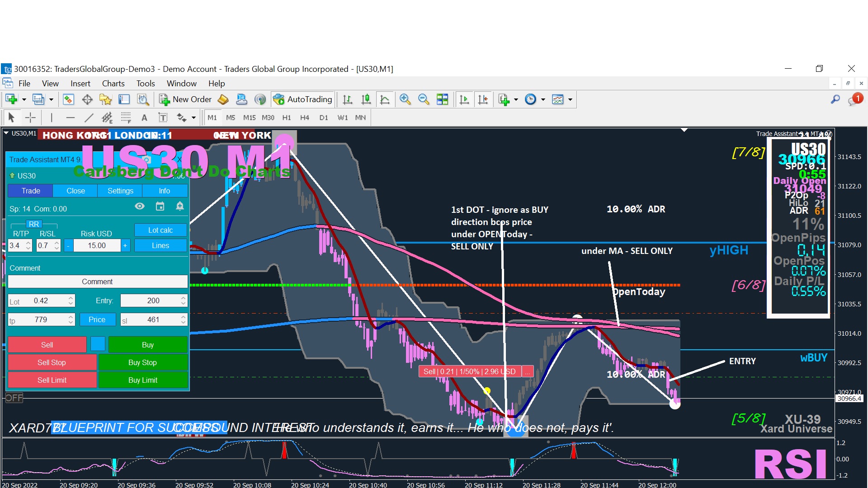Select the crosshair cursor tool
Screen dimensions: 868x488
click(30, 118)
